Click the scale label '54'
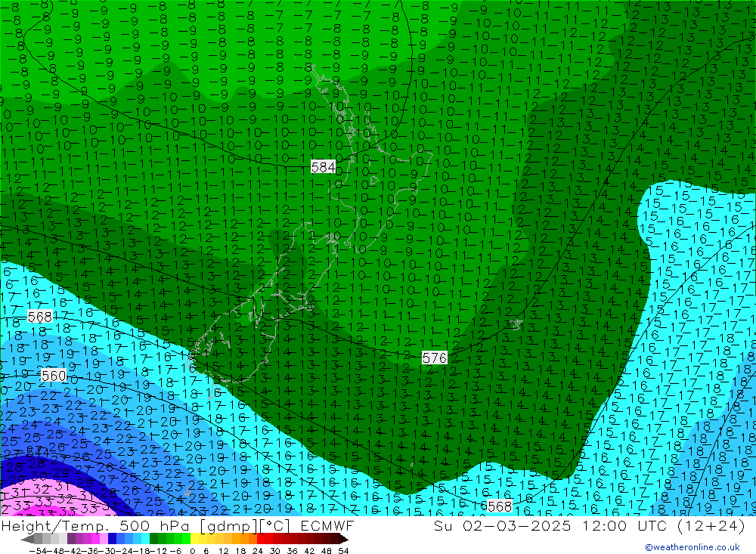The height and width of the screenshot is (554, 756). click(343, 551)
